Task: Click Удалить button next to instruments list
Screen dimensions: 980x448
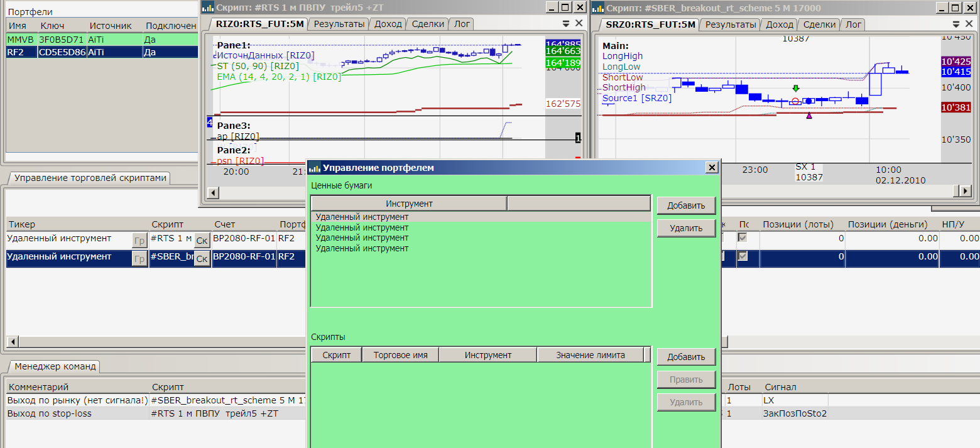Action: click(x=686, y=228)
